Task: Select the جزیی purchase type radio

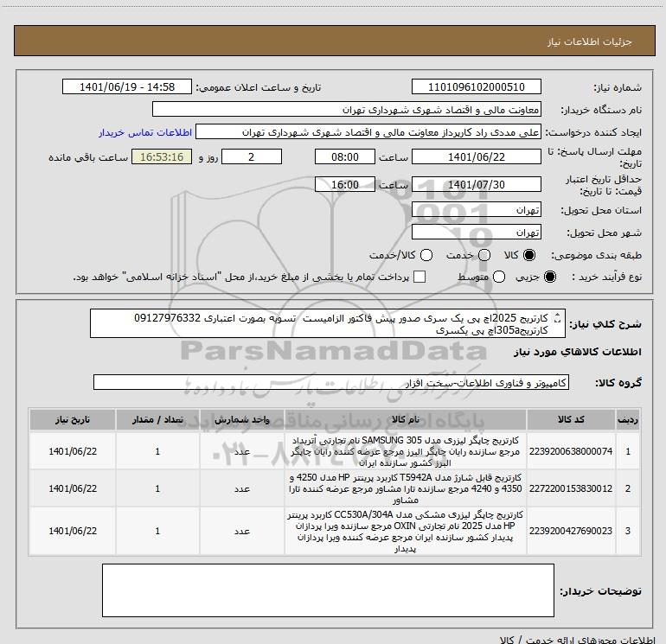Action: click(549, 277)
